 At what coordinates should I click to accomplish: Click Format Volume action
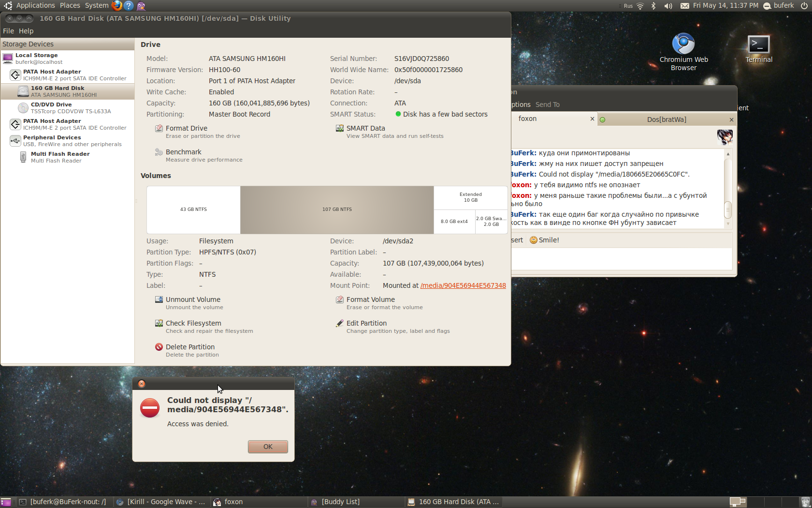[x=370, y=299]
